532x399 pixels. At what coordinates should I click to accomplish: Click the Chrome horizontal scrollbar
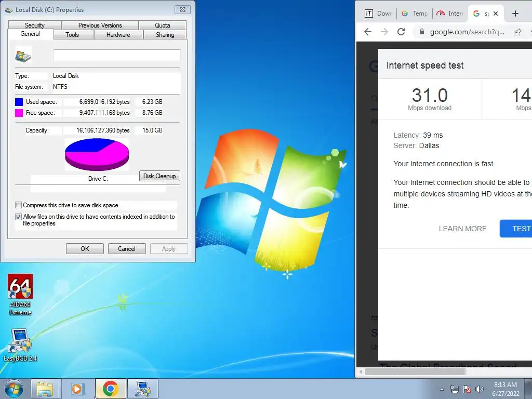415,372
